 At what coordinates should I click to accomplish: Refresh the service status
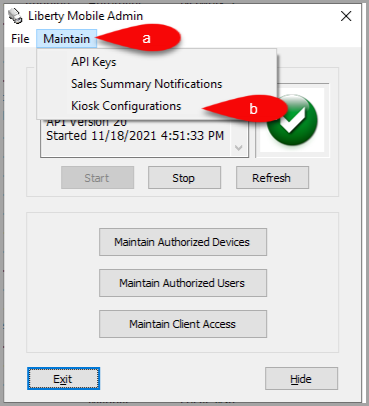click(x=272, y=178)
